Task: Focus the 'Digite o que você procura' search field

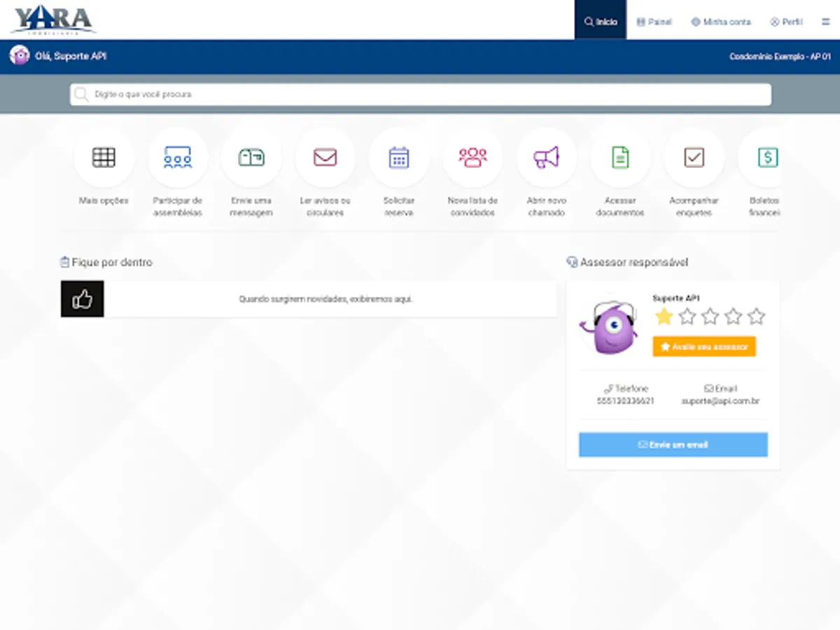Action: (421, 94)
